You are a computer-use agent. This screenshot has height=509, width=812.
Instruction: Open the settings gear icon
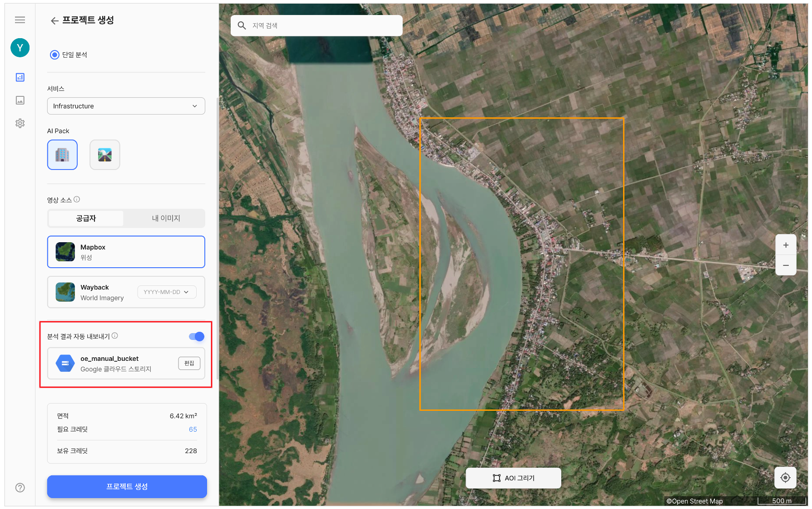(x=20, y=123)
